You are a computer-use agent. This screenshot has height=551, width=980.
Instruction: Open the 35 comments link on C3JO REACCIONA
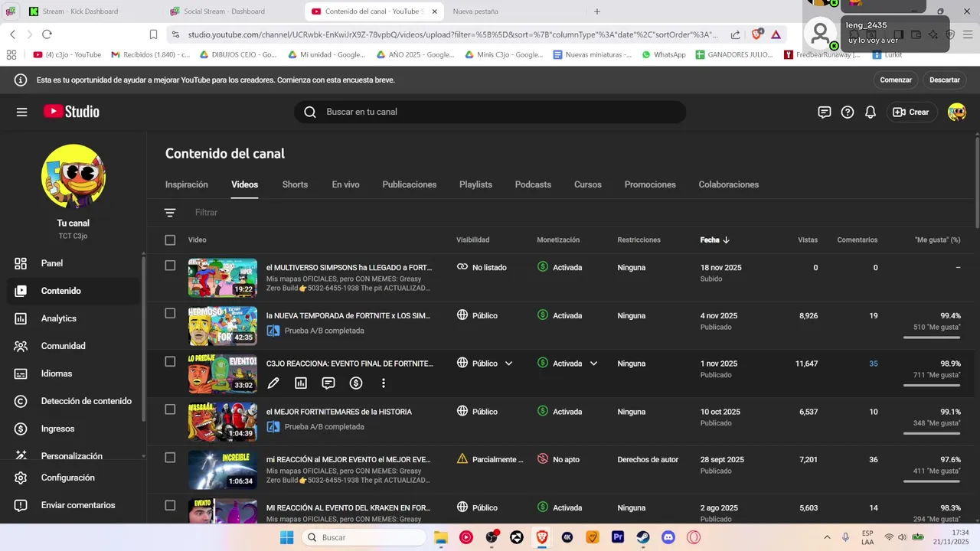tap(874, 364)
